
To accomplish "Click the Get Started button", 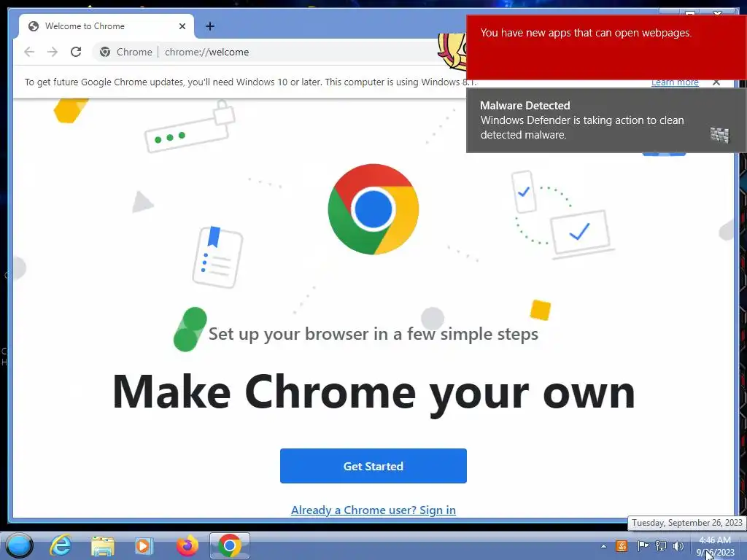I will (x=373, y=466).
